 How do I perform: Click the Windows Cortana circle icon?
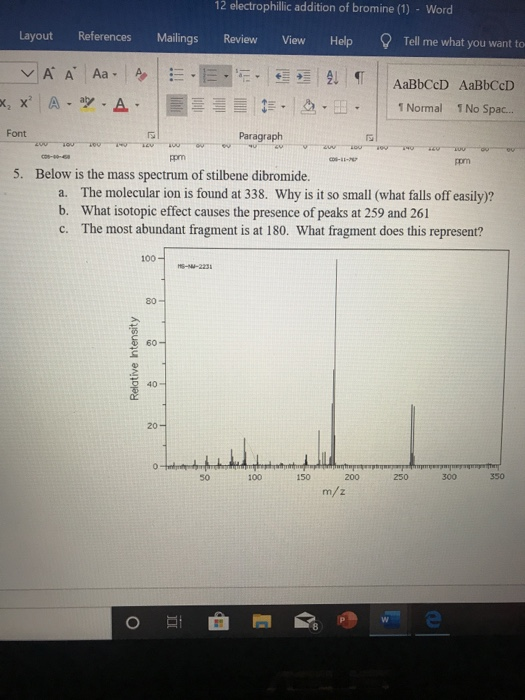[x=133, y=622]
